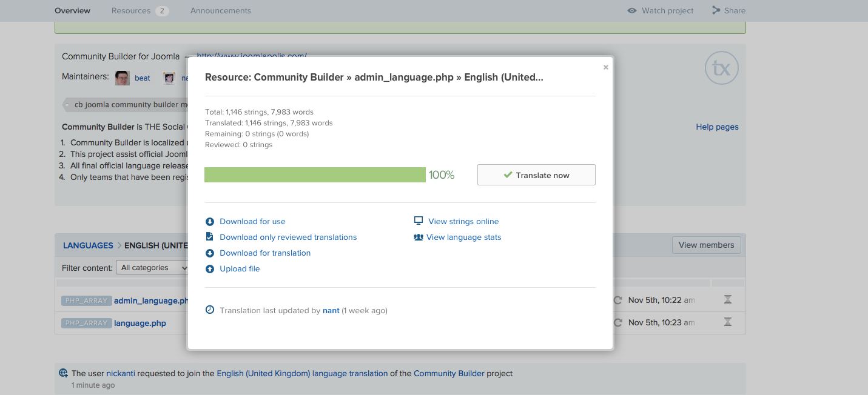Click the people icon for language stats
868x395 pixels.
coord(419,237)
